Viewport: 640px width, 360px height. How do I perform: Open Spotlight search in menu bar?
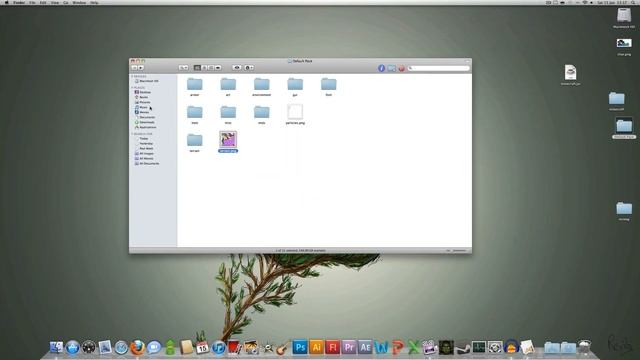point(633,2)
